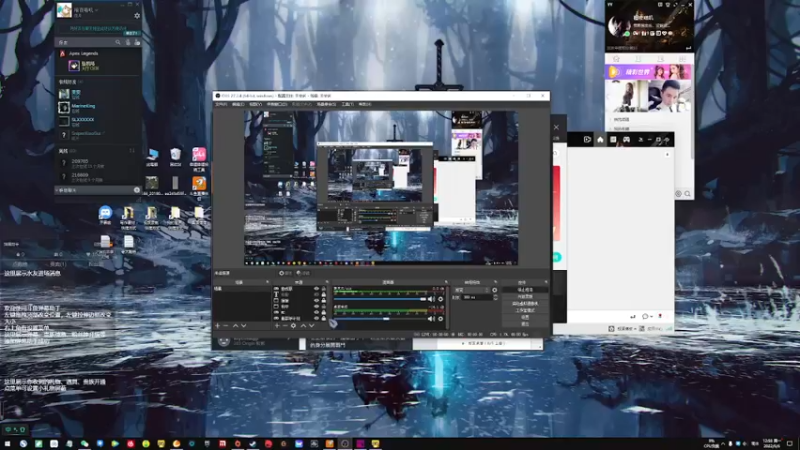The width and height of the screenshot is (800, 450).
Task: Open OBS Tools menu
Action: 347,104
